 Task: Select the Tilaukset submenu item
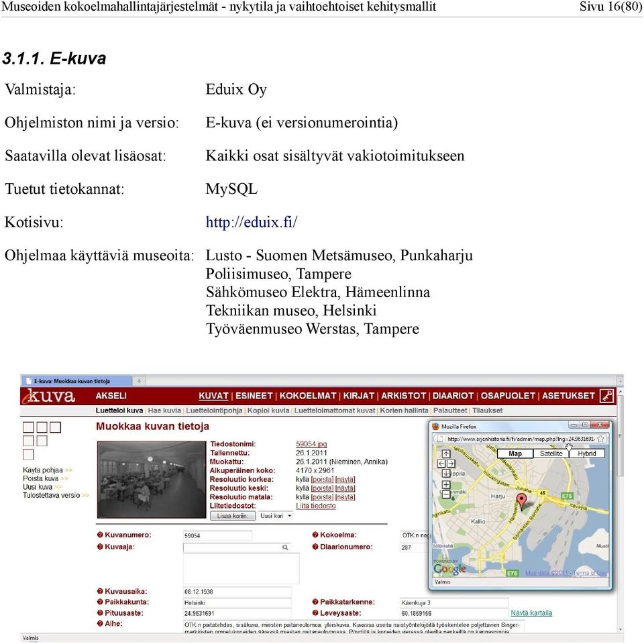pos(488,411)
